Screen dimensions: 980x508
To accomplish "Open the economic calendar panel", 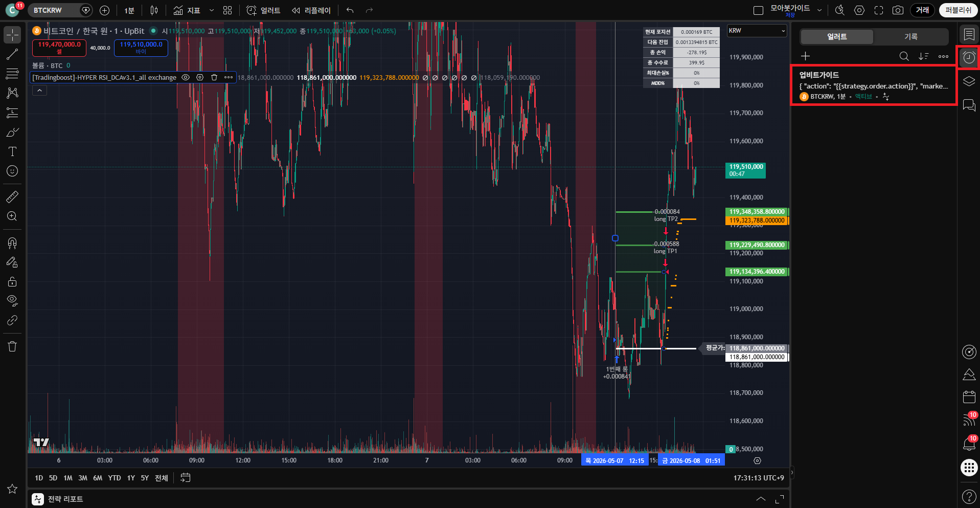I will coord(969,396).
